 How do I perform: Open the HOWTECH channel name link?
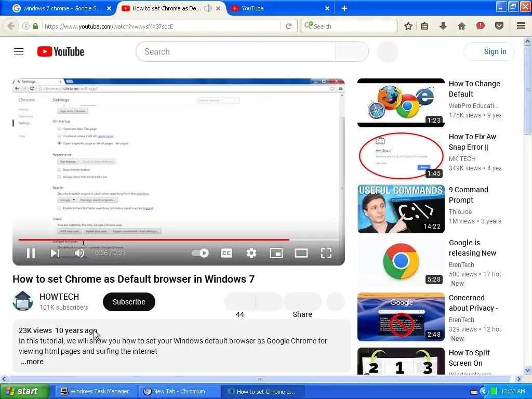tap(59, 297)
